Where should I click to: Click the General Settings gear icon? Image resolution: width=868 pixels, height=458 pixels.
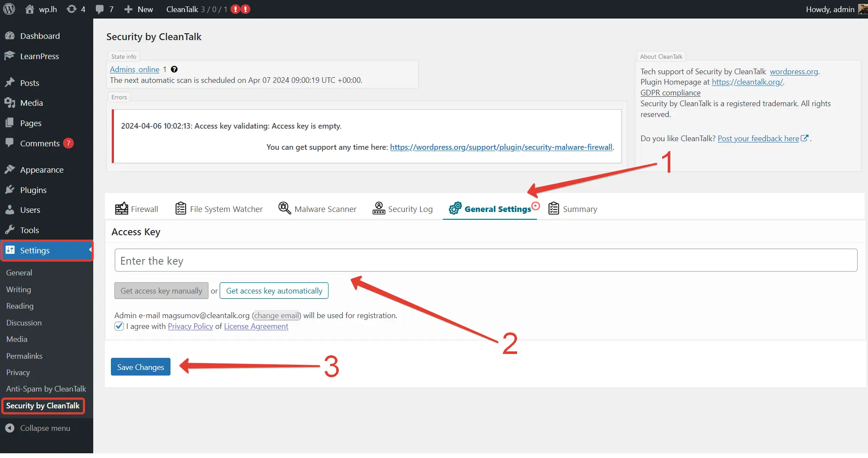tap(455, 208)
